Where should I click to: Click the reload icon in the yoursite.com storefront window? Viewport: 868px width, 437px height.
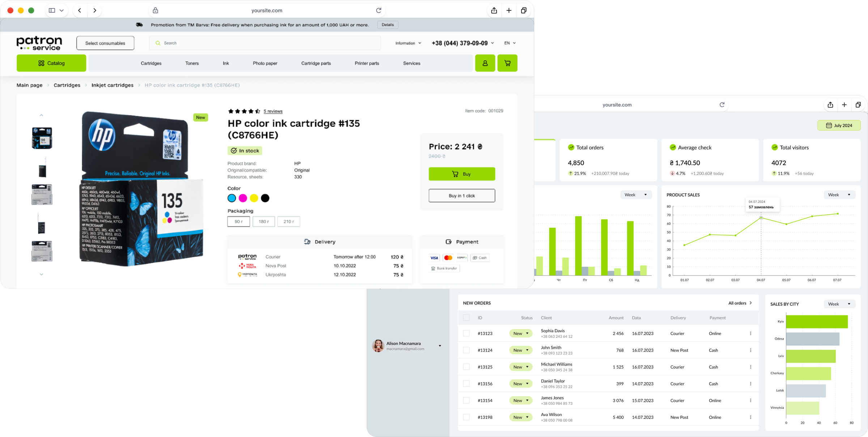click(379, 10)
